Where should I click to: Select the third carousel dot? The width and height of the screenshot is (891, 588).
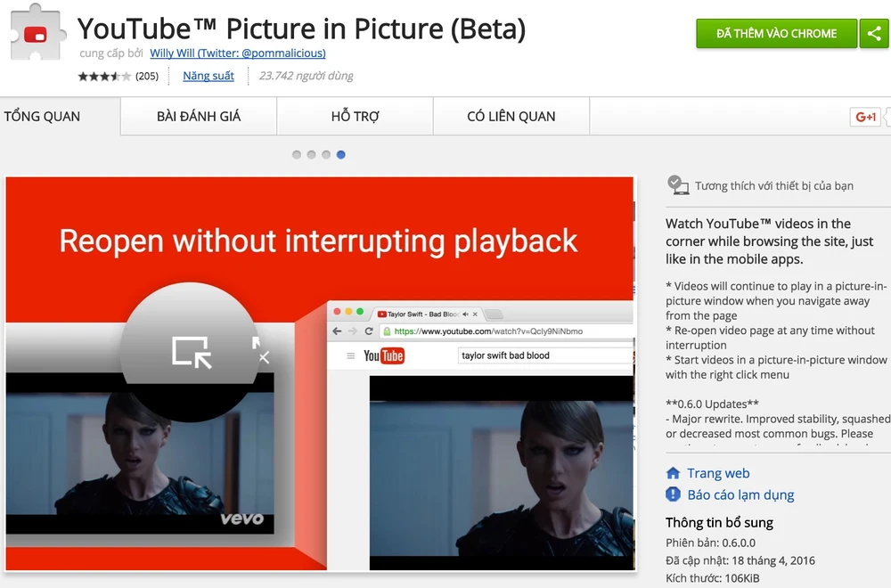pyautogui.click(x=326, y=155)
